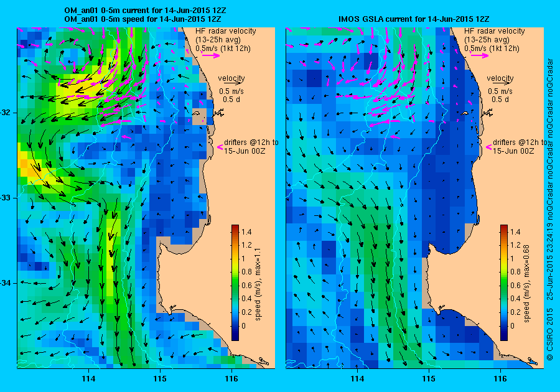Click magenta drifter marker beside right map's drifters label

(x=488, y=147)
